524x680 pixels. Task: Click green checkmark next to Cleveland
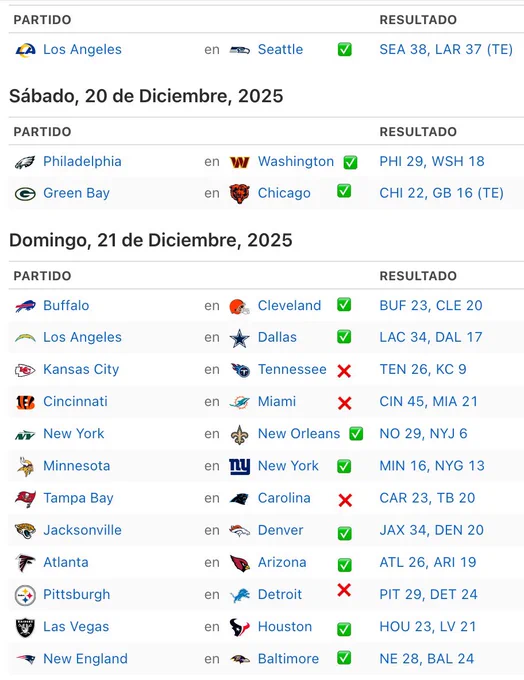point(344,305)
